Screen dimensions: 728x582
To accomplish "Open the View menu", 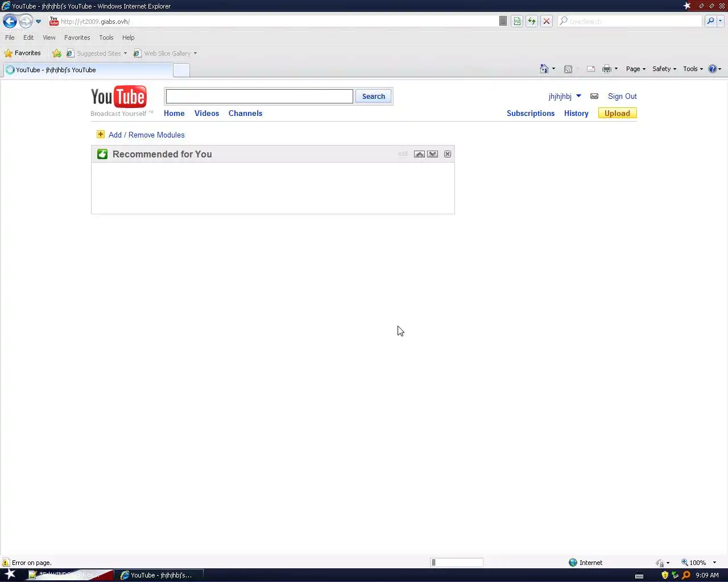I will click(x=49, y=38).
